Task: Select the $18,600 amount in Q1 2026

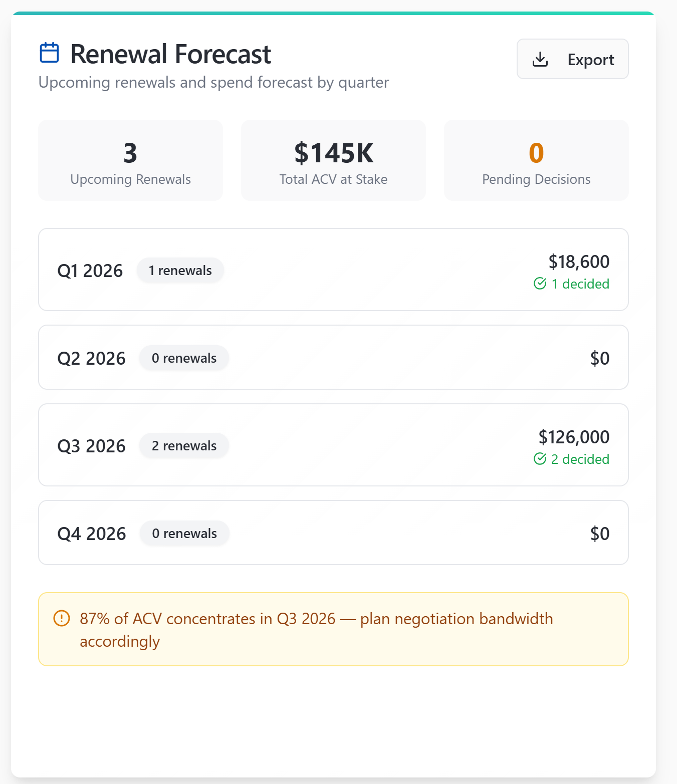Action: coord(579,262)
